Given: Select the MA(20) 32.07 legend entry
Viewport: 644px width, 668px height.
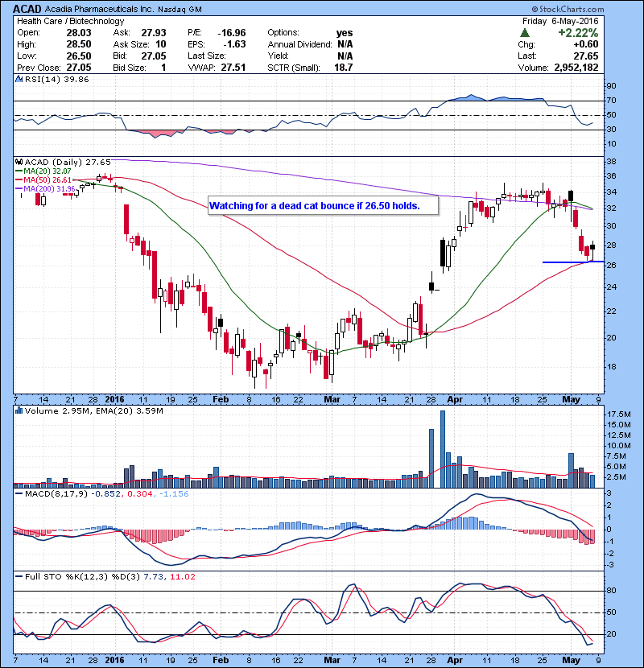Looking at the screenshot, I should click(x=43, y=171).
